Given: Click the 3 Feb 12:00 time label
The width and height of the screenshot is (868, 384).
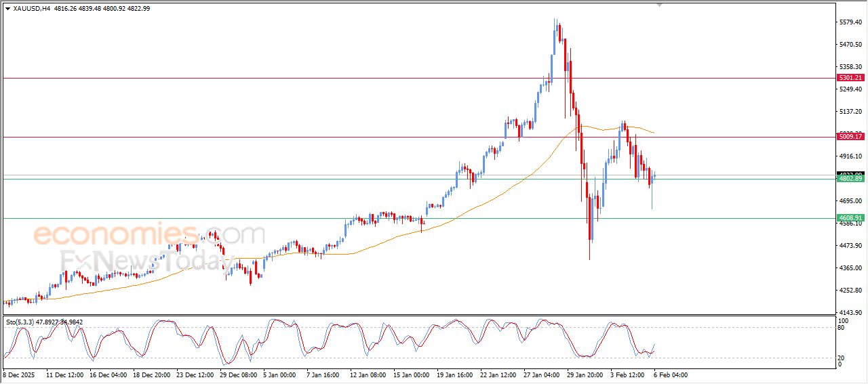Looking at the screenshot, I should (x=627, y=375).
